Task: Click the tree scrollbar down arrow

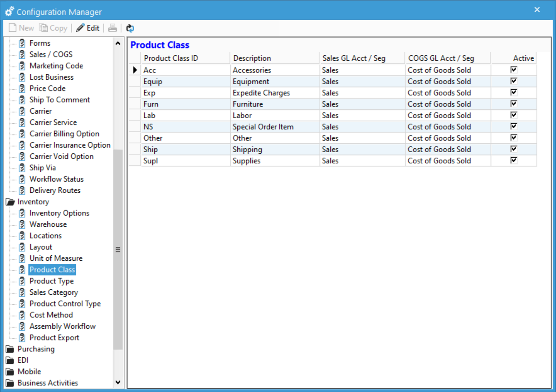Action: (118, 383)
